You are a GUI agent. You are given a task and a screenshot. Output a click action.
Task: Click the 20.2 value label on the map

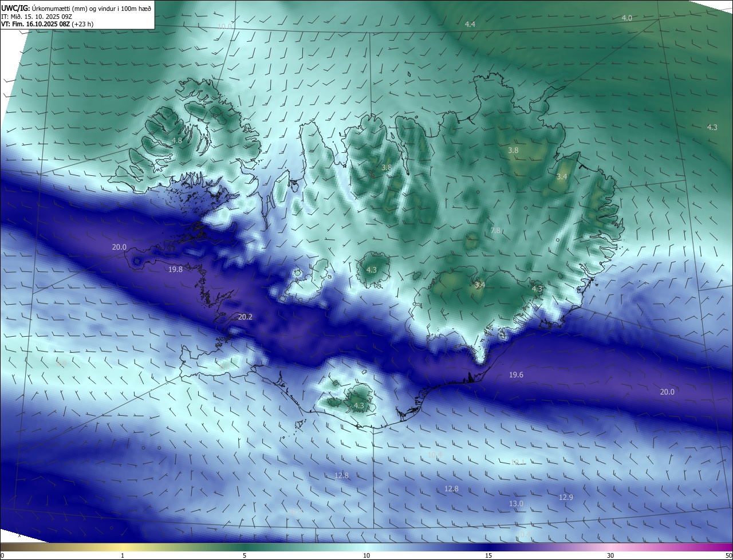click(245, 316)
